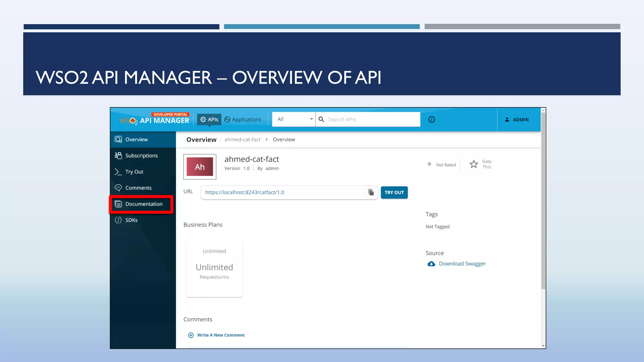644x362 pixels.
Task: Click the scrollbar up arrow
Action: coord(543,111)
